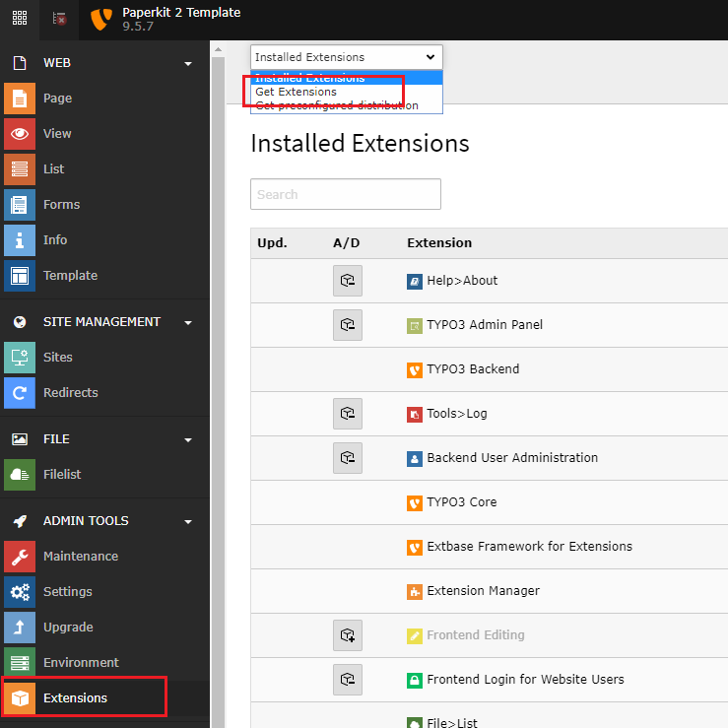Viewport: 728px width, 728px height.
Task: Click the TYPO3 logo in the top bar
Action: coord(100,20)
